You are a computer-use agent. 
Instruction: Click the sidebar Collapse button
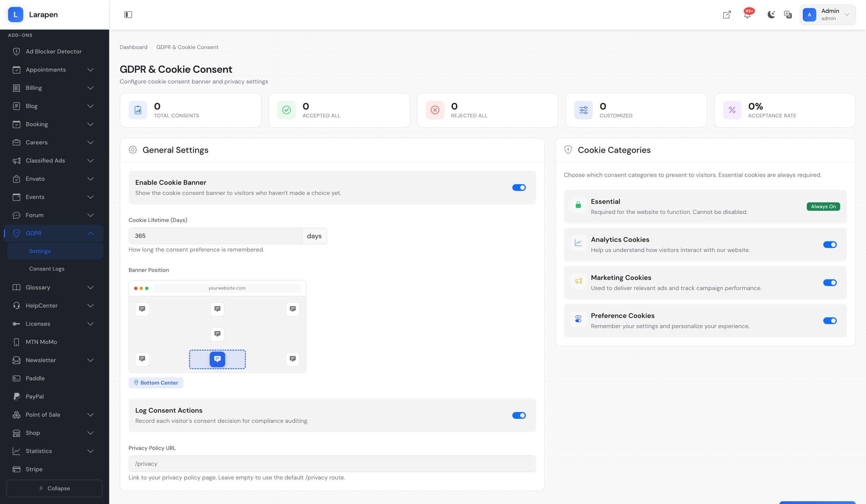tap(54, 488)
